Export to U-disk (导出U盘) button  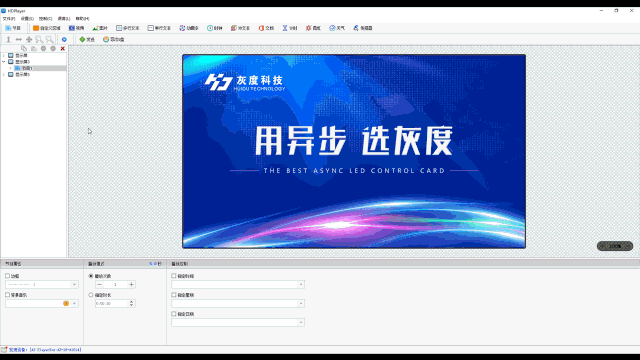pos(113,39)
